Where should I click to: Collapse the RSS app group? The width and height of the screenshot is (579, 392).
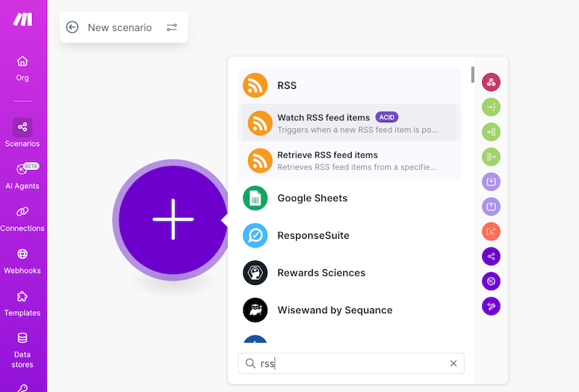[350, 85]
